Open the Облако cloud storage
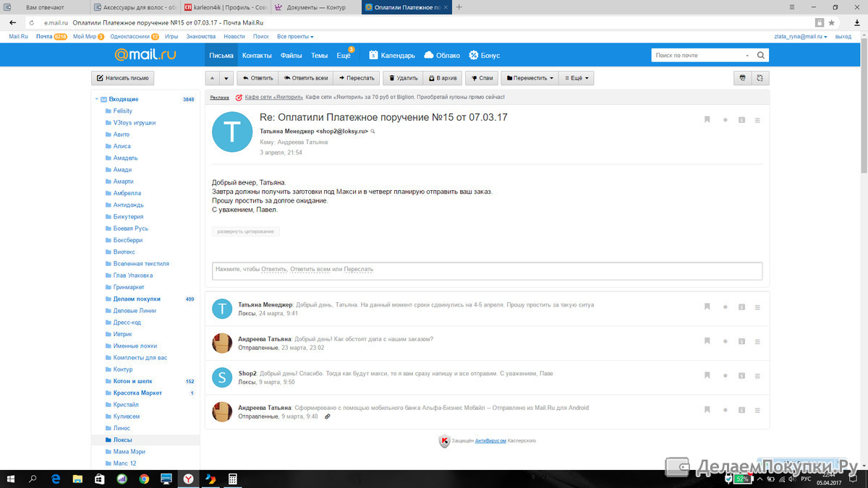Screen dimensions: 868x488 442,56
